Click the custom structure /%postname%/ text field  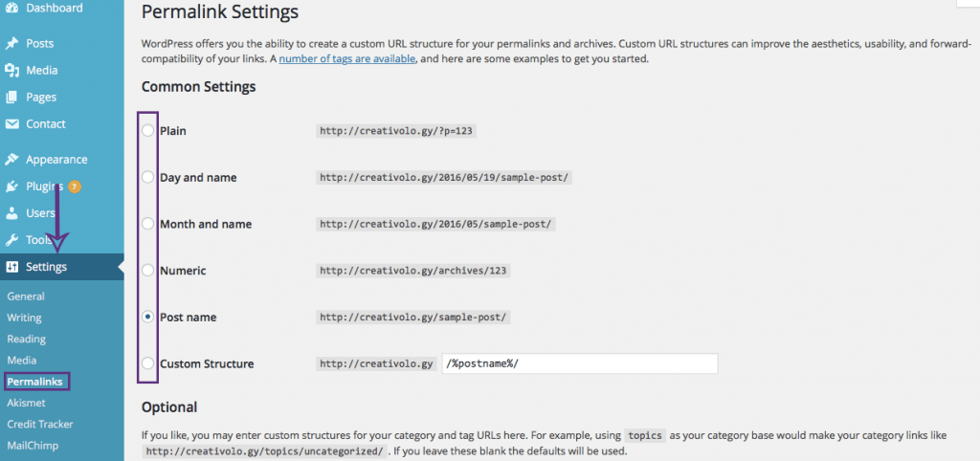(579, 363)
